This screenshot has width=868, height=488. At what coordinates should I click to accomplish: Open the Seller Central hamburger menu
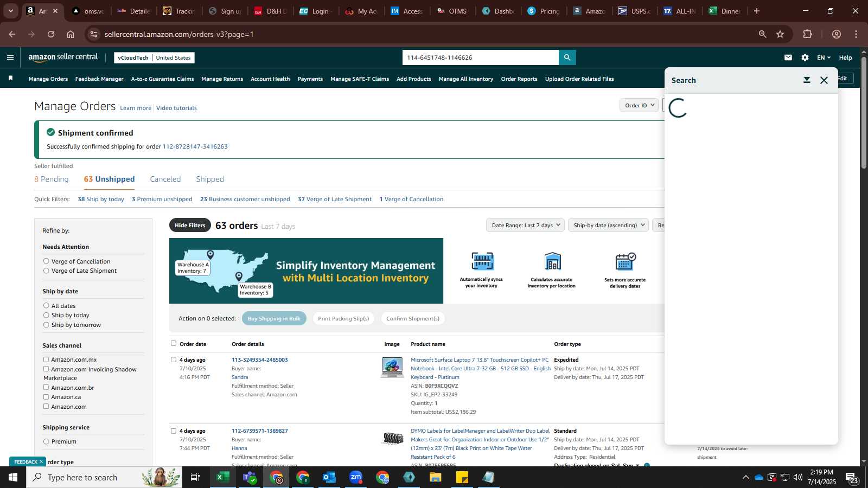(10, 57)
